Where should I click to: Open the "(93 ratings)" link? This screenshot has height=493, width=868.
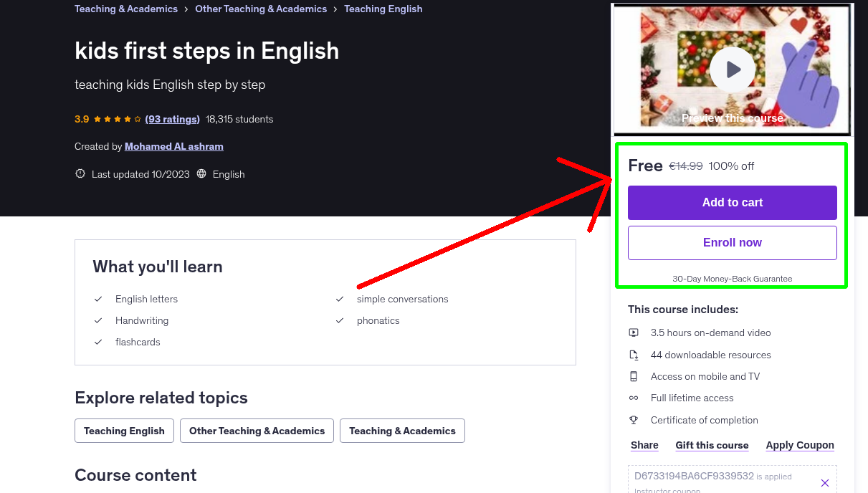(x=172, y=119)
